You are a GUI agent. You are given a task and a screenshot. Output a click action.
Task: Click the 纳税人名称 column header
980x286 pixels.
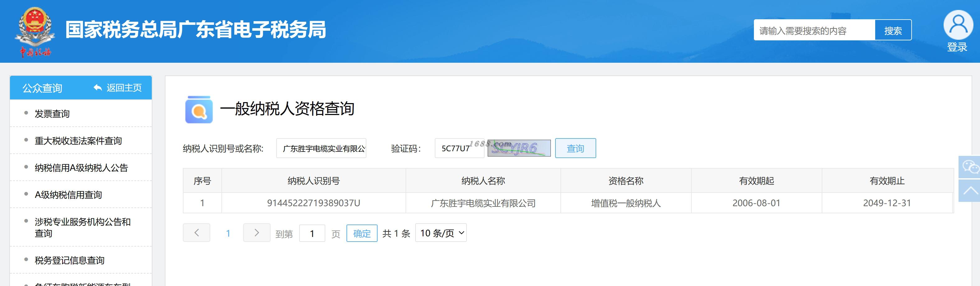[483, 181]
